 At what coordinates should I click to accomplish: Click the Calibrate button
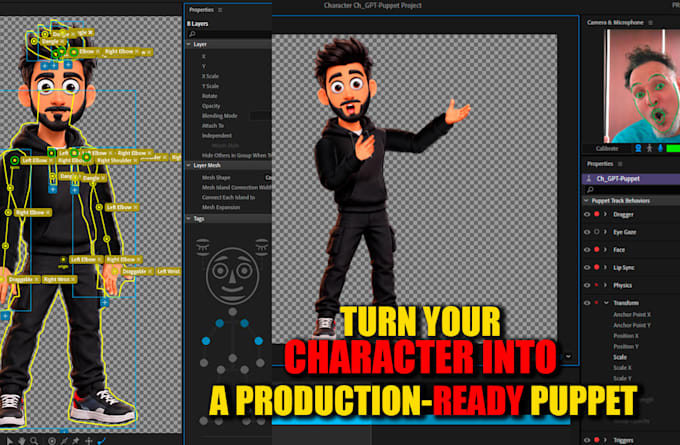[607, 148]
